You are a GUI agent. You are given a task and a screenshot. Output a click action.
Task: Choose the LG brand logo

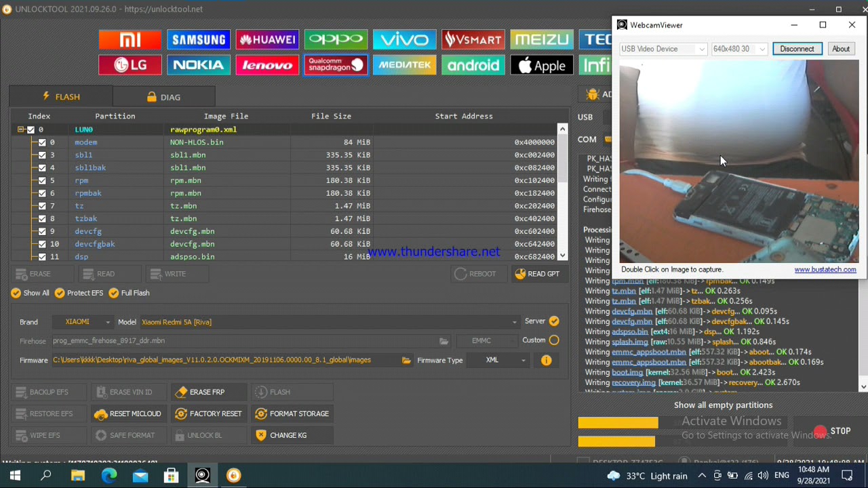click(130, 65)
